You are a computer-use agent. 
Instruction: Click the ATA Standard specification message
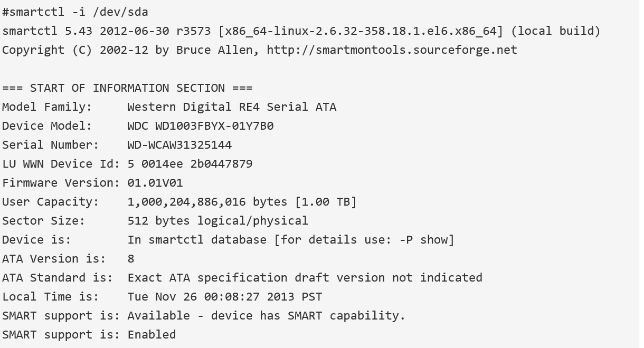click(305, 278)
